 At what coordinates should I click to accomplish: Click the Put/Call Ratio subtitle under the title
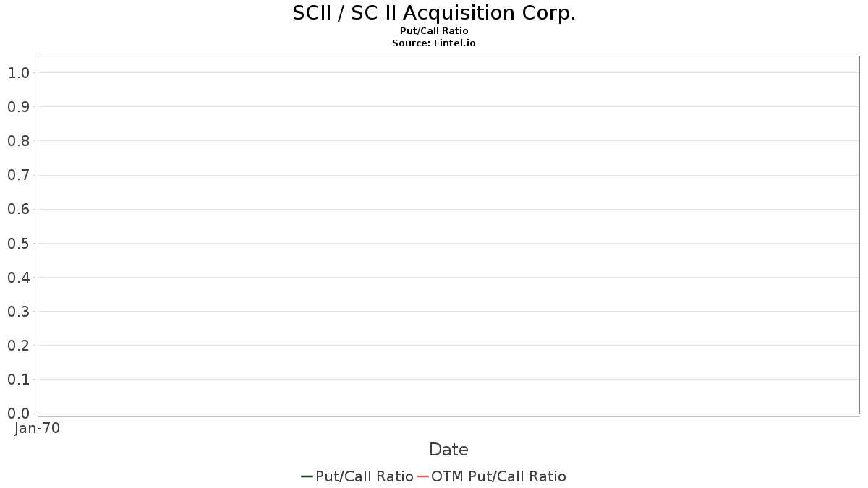click(x=434, y=31)
